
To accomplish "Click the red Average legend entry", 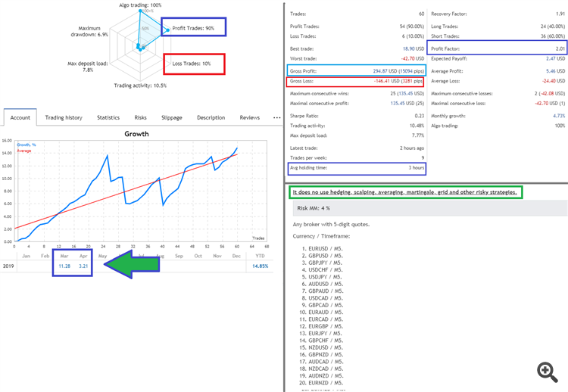I will [24, 151].
